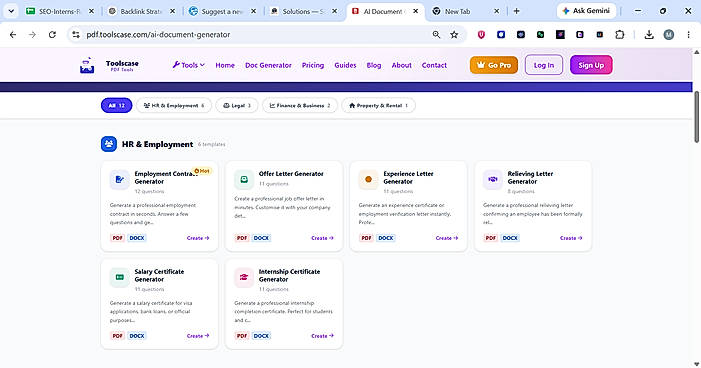
Task: Click Create on Employment Contract Generator
Action: pos(198,238)
